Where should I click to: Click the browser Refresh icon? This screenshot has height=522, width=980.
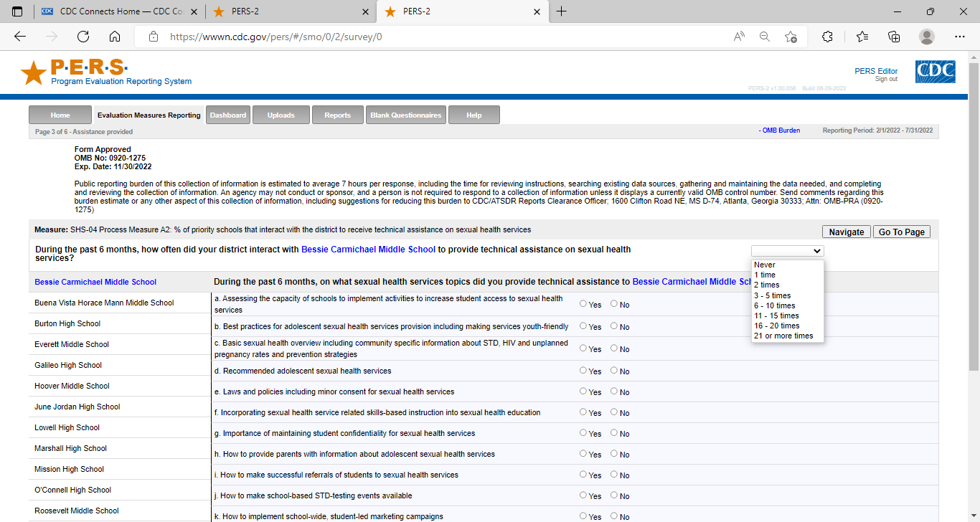tap(83, 37)
